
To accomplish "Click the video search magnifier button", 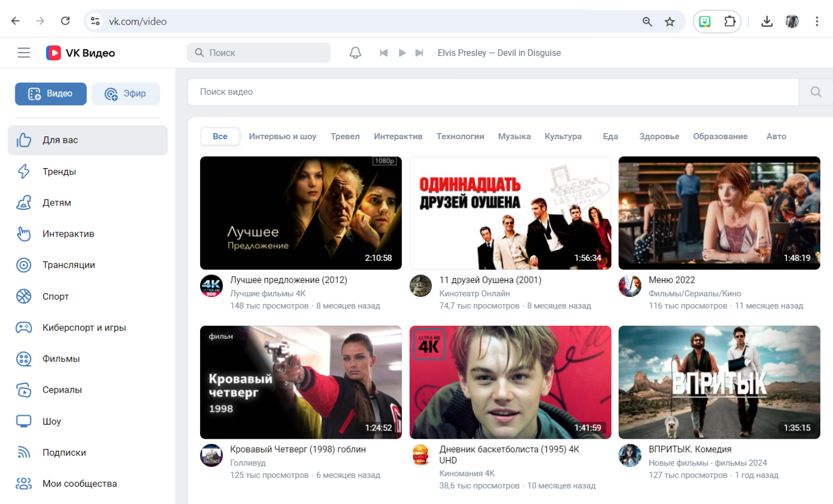I will coord(815,92).
